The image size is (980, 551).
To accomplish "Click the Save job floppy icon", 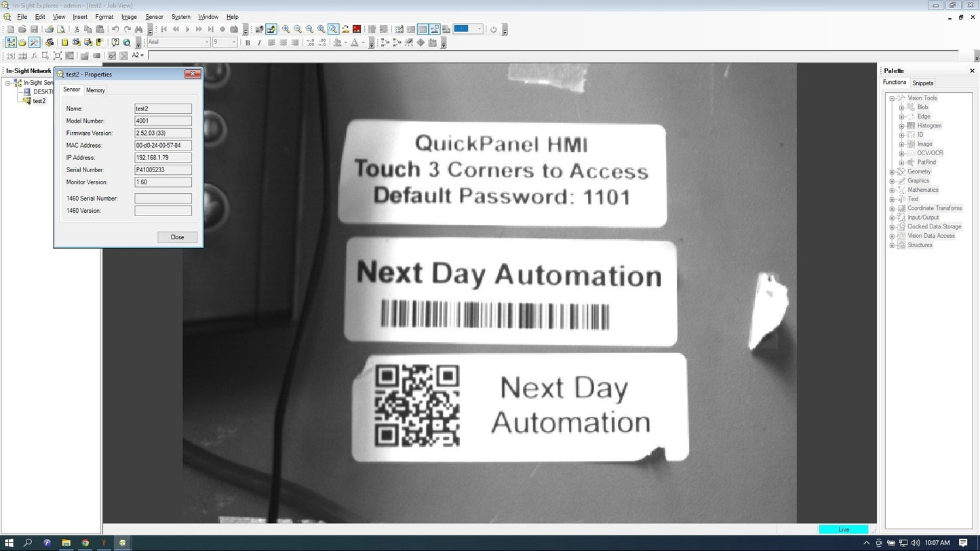I will point(34,29).
